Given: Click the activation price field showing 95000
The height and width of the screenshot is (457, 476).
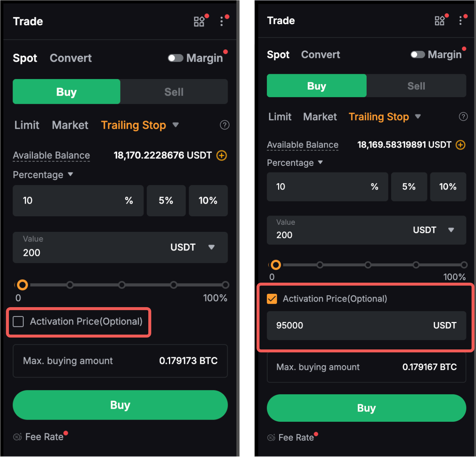Looking at the screenshot, I should pos(348,326).
